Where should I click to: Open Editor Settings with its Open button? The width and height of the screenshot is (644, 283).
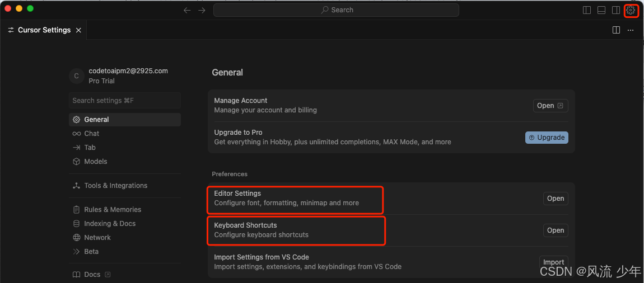click(556, 199)
